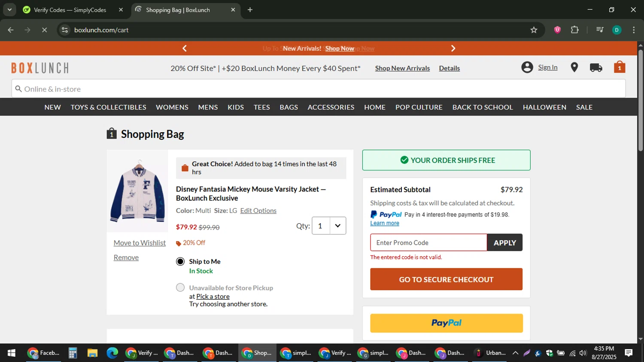Image resolution: width=644 pixels, height=362 pixels.
Task: Go to the BoxLunch logo homepage
Action: [40, 68]
